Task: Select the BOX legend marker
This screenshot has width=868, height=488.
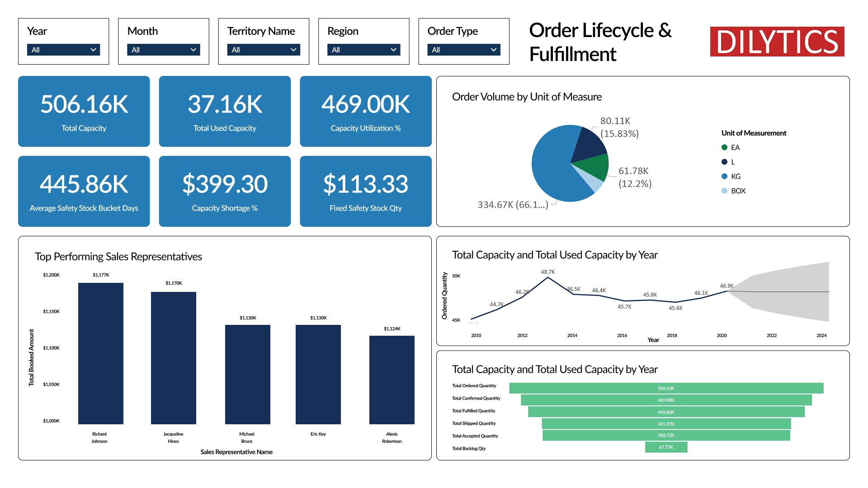Action: pyautogui.click(x=724, y=191)
